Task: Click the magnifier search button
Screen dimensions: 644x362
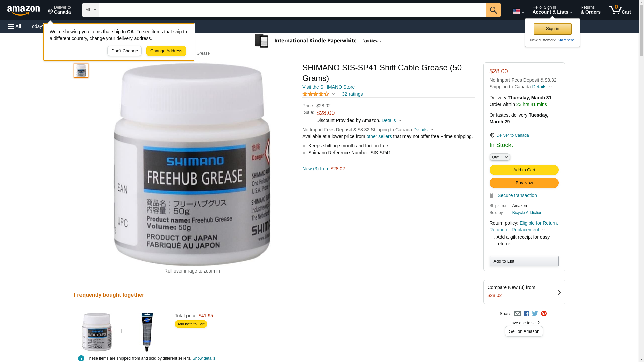Action: tap(493, 10)
